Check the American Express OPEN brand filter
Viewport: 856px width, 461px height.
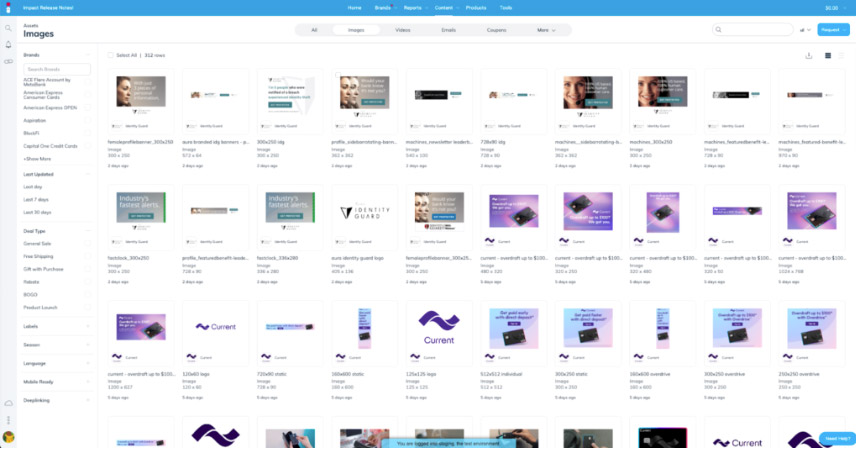pyautogui.click(x=50, y=107)
